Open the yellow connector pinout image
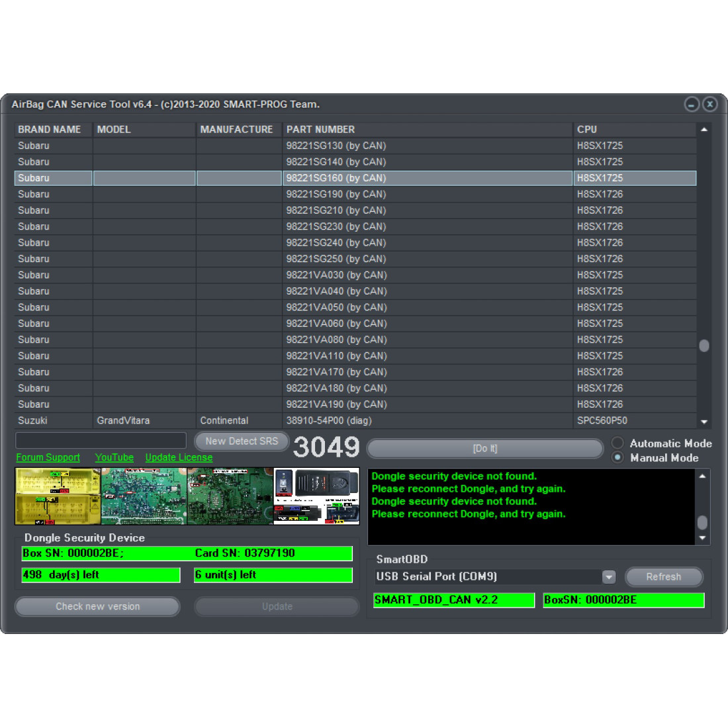Screen dimensions: 728x728 (58, 496)
